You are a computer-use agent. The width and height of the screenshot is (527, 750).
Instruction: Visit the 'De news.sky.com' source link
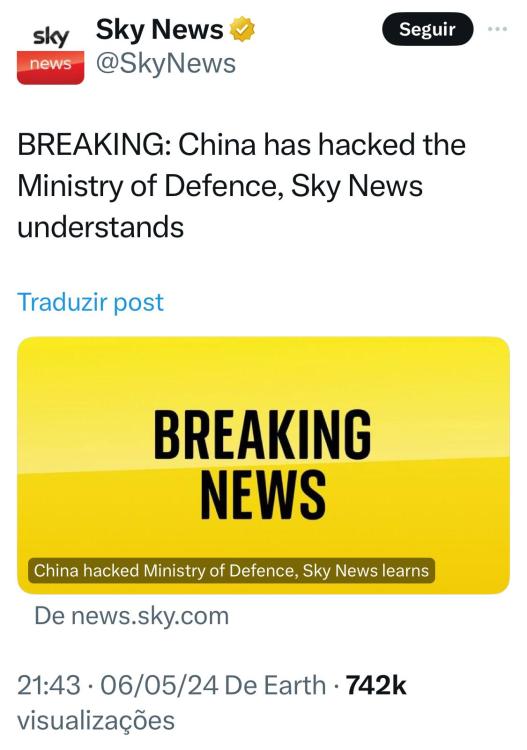tap(132, 616)
